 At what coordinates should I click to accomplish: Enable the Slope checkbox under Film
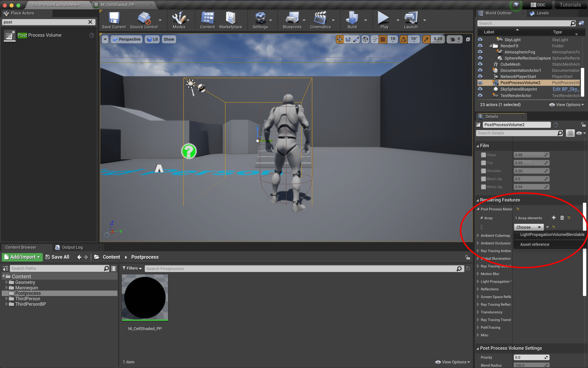pos(484,155)
